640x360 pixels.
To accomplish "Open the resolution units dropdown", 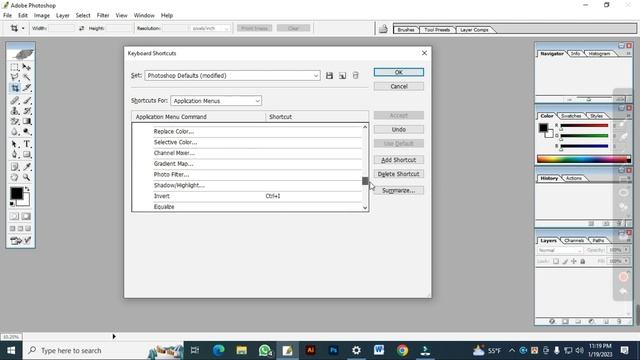I will 210,28.
